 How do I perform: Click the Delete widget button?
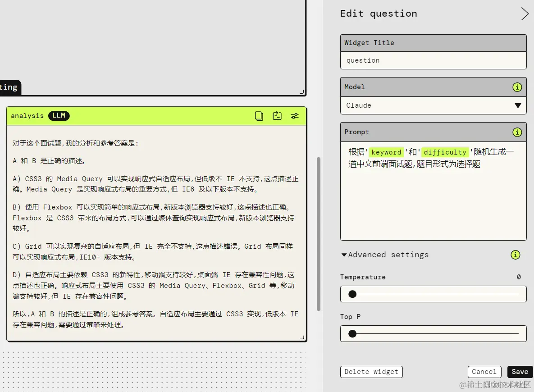click(x=371, y=372)
